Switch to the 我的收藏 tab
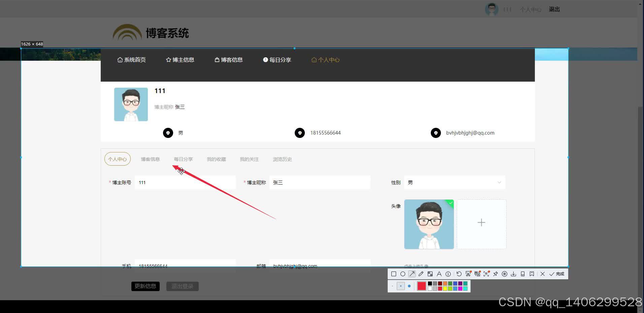 216,159
